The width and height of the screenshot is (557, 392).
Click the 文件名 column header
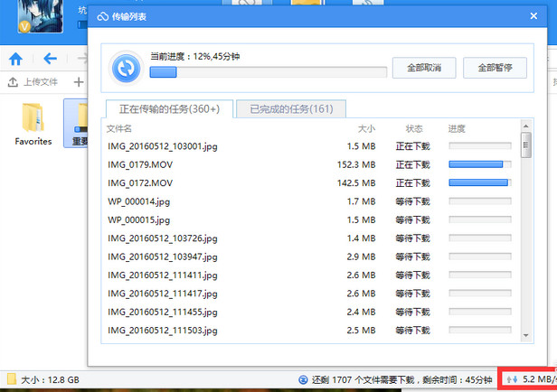[119, 128]
